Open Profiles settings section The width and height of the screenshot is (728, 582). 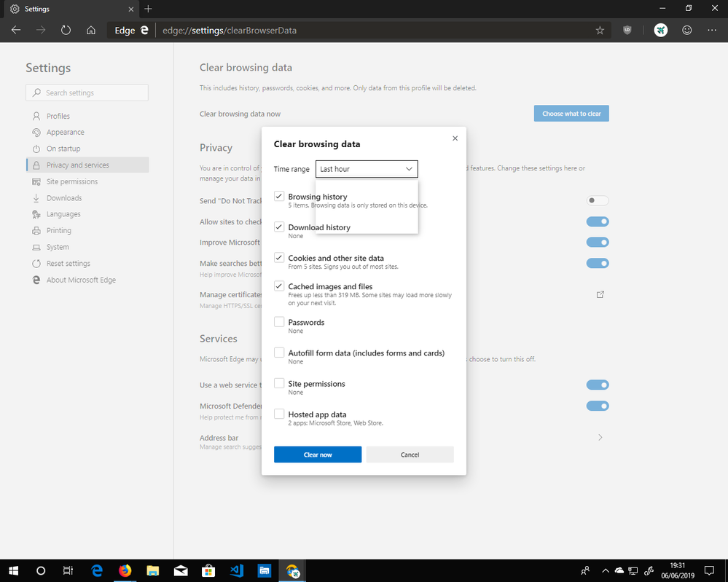pos(87,116)
